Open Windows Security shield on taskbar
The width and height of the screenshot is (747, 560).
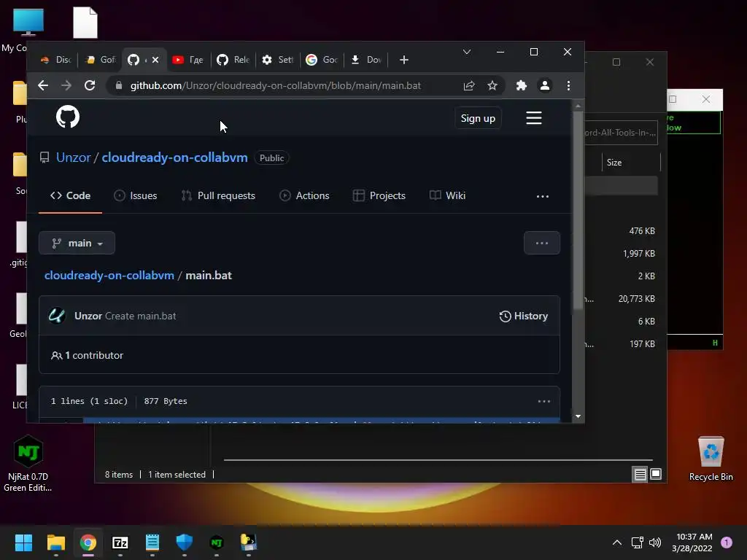click(185, 542)
